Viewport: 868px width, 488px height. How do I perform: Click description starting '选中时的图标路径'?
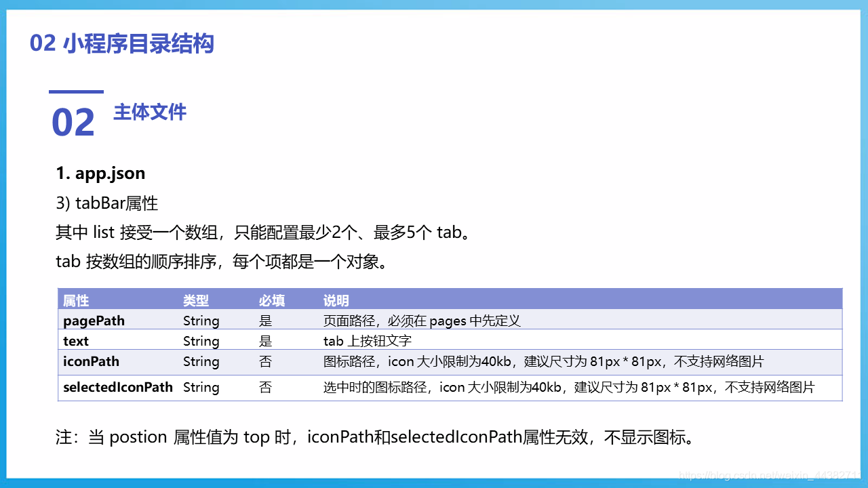coord(569,387)
